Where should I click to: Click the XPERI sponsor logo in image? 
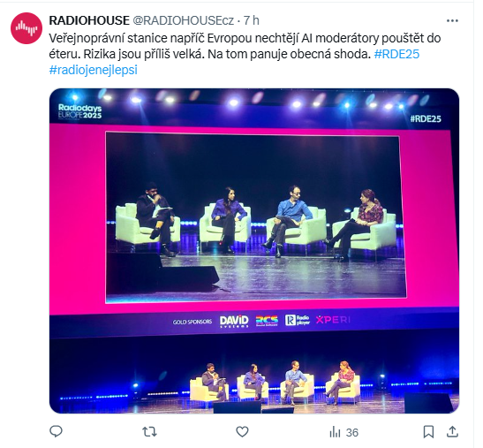[333, 320]
